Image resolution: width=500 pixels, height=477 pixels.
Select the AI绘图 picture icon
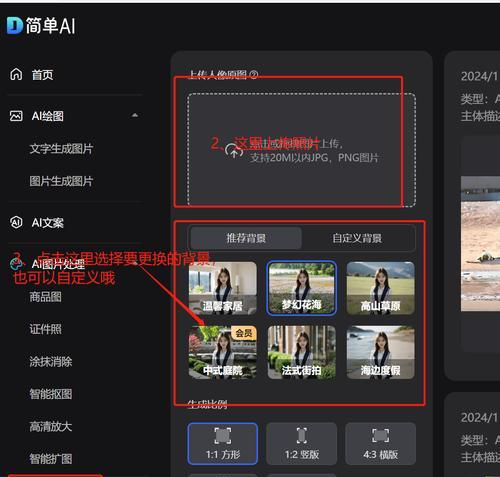pos(16,116)
